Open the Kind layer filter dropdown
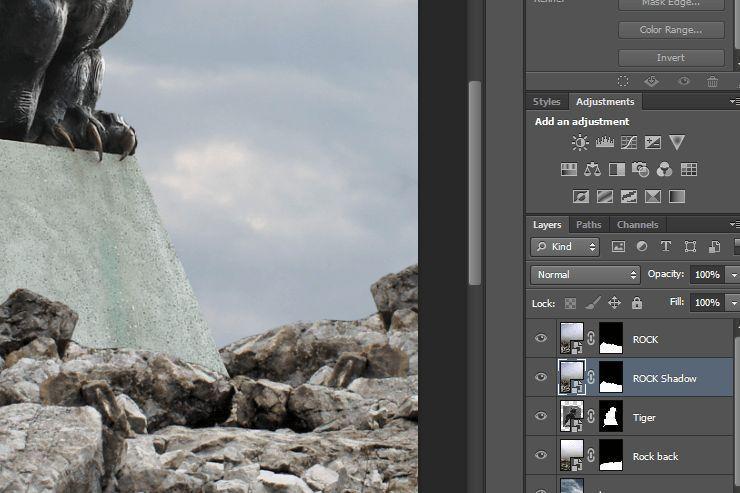 [565, 246]
